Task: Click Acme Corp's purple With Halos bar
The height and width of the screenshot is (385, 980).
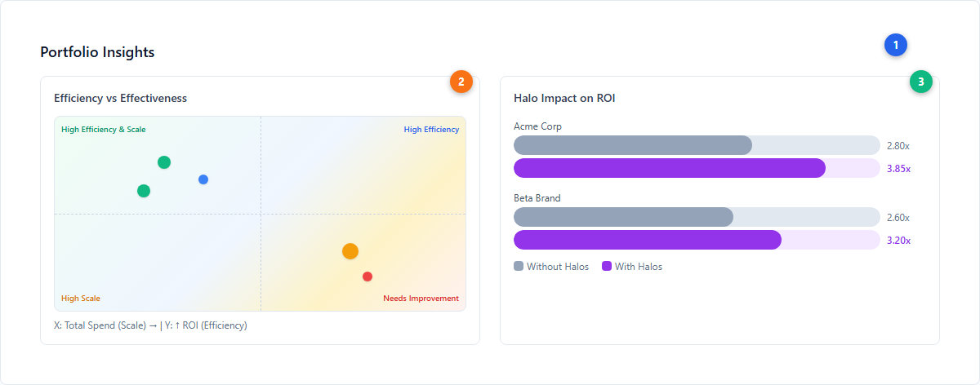Action: (670, 168)
